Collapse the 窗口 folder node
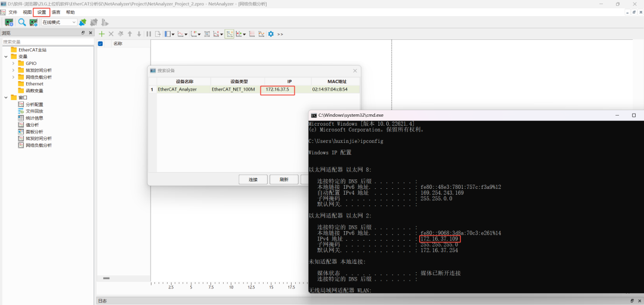644x305 pixels. pos(6,98)
